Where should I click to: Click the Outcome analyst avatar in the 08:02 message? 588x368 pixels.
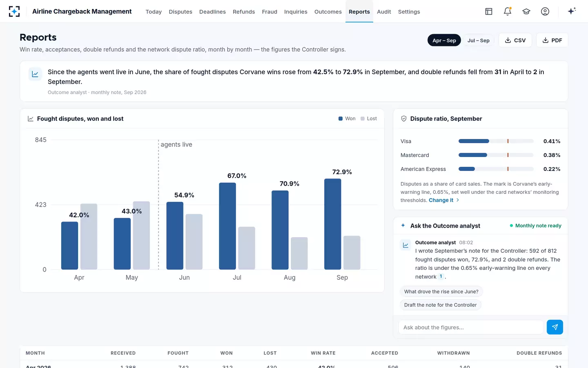(405, 245)
